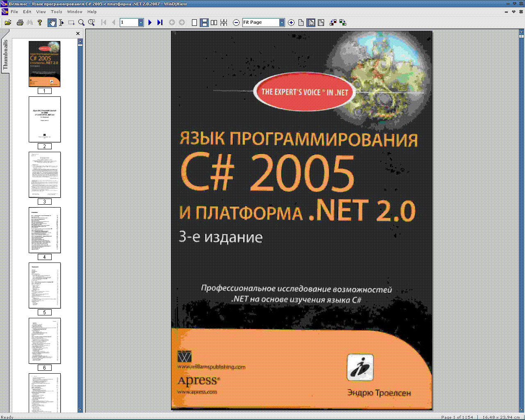This screenshot has height=420, width=525.
Task: Choose the text selection tool
Action: point(62,23)
